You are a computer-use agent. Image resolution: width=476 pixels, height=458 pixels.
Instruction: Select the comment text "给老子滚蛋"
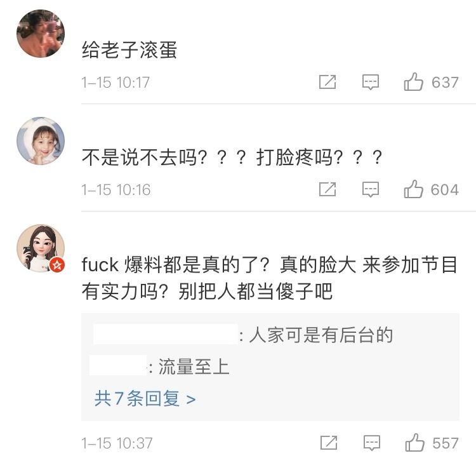pos(129,50)
